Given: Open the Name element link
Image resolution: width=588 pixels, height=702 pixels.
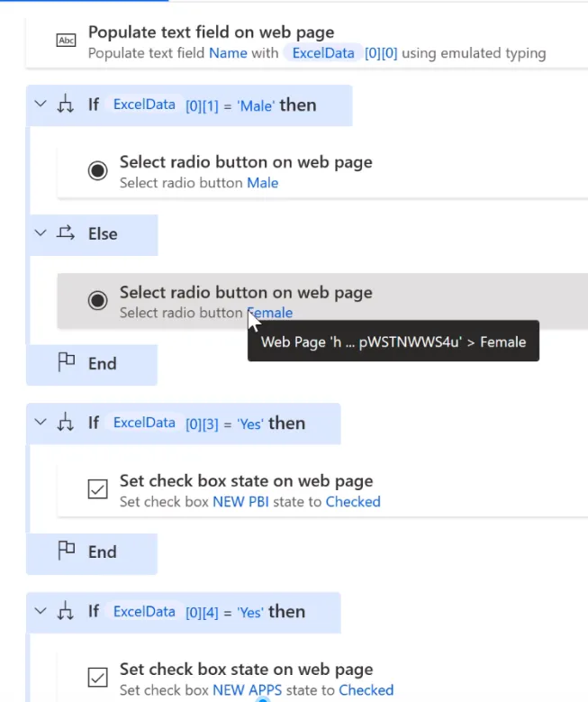Looking at the screenshot, I should click(x=228, y=53).
